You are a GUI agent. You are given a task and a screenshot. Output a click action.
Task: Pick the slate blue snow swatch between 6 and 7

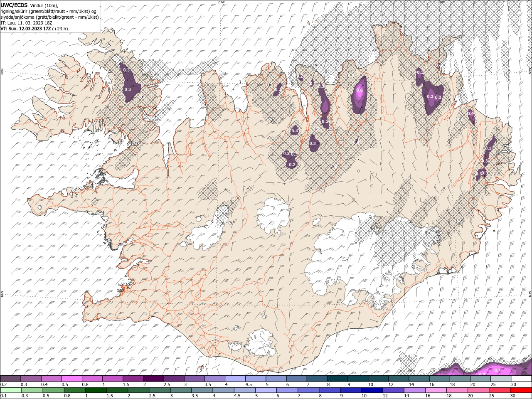296,379
